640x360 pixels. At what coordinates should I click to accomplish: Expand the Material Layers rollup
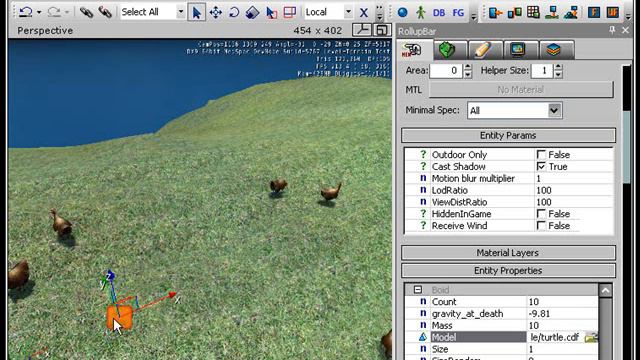point(508,253)
